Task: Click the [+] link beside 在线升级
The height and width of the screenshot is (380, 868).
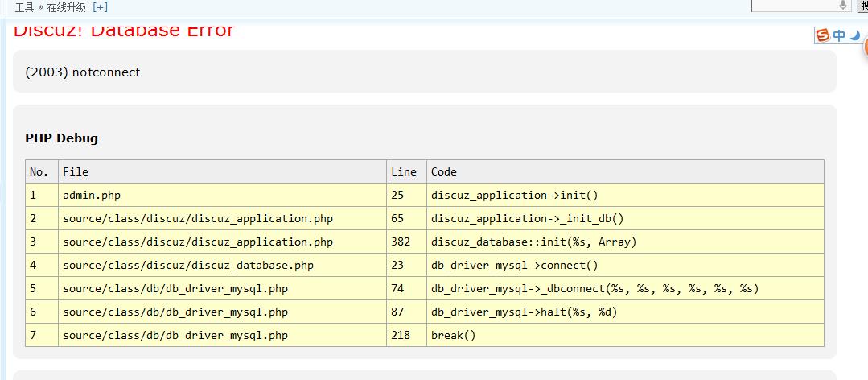Action: [101, 7]
